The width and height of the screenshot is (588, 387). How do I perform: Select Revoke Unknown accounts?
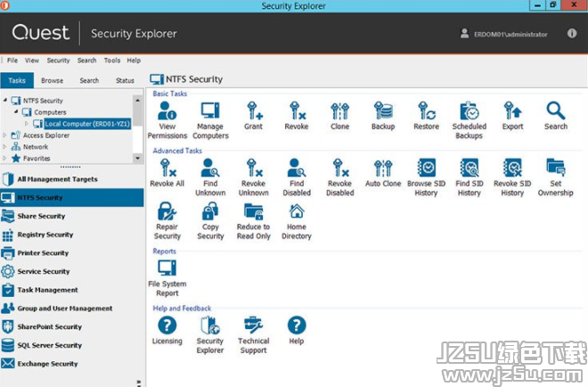254,177
